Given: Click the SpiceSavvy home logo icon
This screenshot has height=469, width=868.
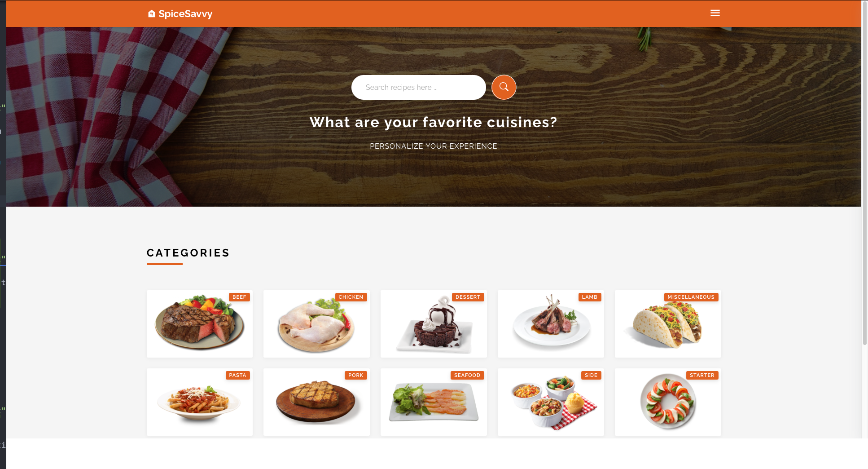Looking at the screenshot, I should pos(152,13).
